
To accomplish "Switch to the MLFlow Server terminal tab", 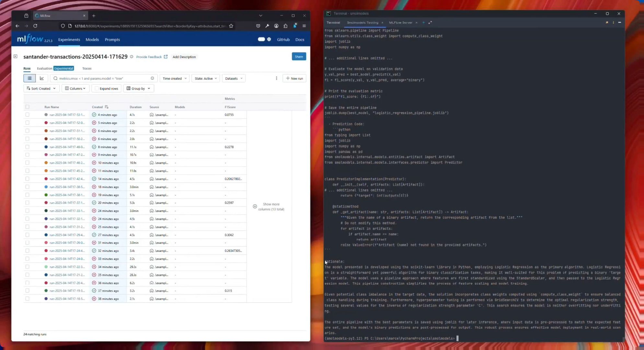I will [401, 23].
